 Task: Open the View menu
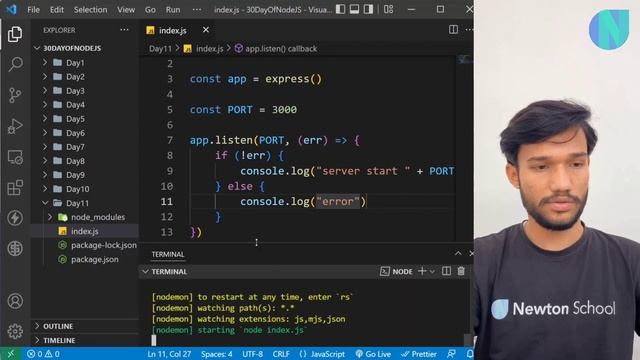tap(126, 9)
